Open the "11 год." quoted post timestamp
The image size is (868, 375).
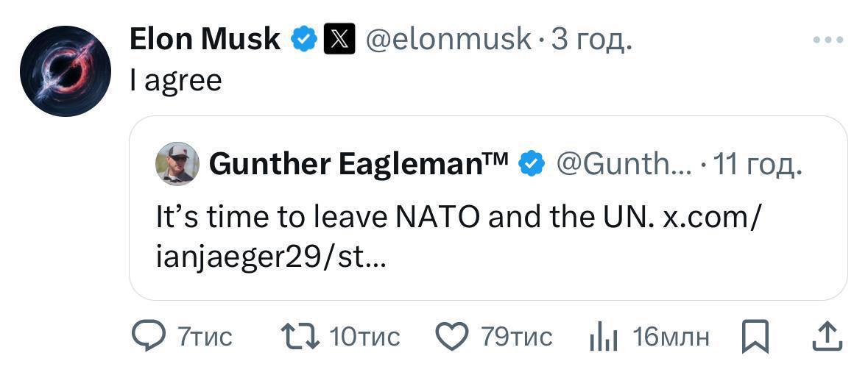[x=755, y=164]
